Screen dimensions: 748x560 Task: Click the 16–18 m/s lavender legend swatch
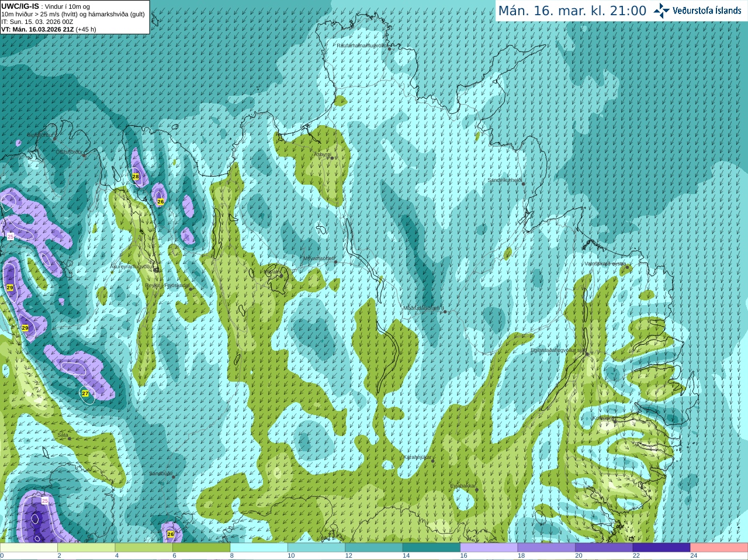(x=489, y=548)
